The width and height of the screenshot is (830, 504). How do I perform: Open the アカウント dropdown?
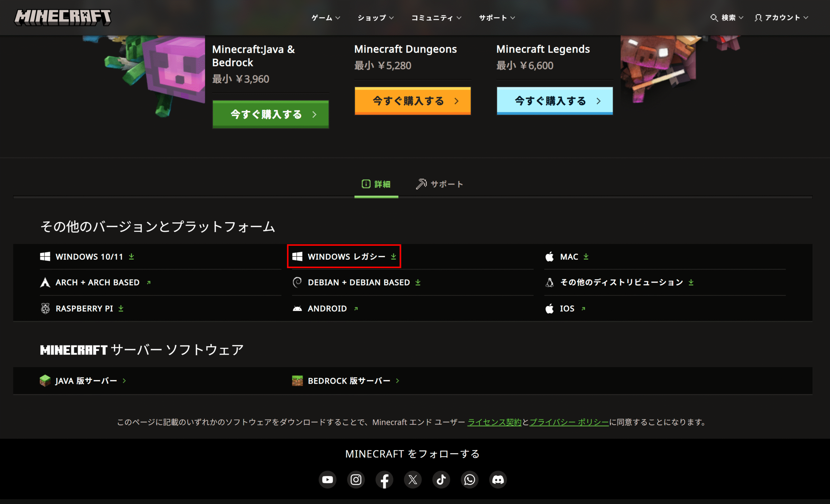[781, 18]
